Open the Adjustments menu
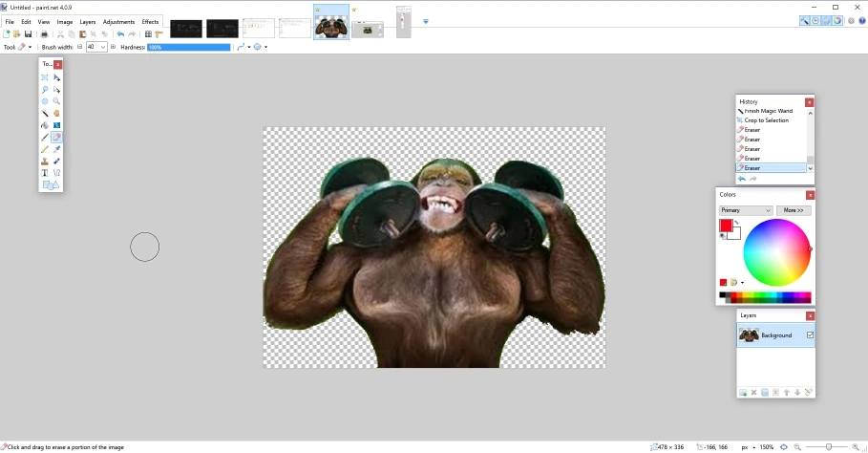Viewport: 868px width, 453px height. [118, 22]
